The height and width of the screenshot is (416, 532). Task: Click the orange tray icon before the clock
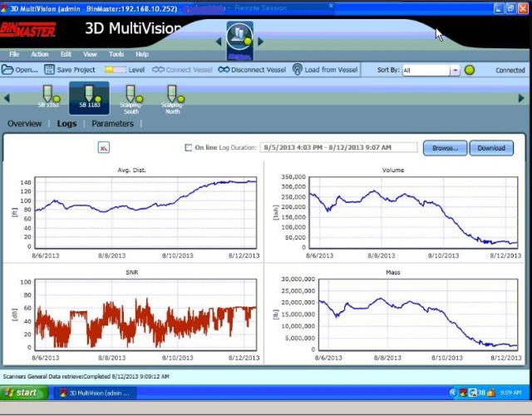[491, 393]
